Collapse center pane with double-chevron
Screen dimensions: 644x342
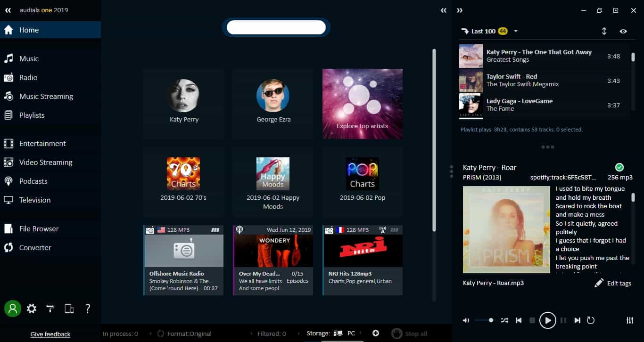(x=443, y=10)
